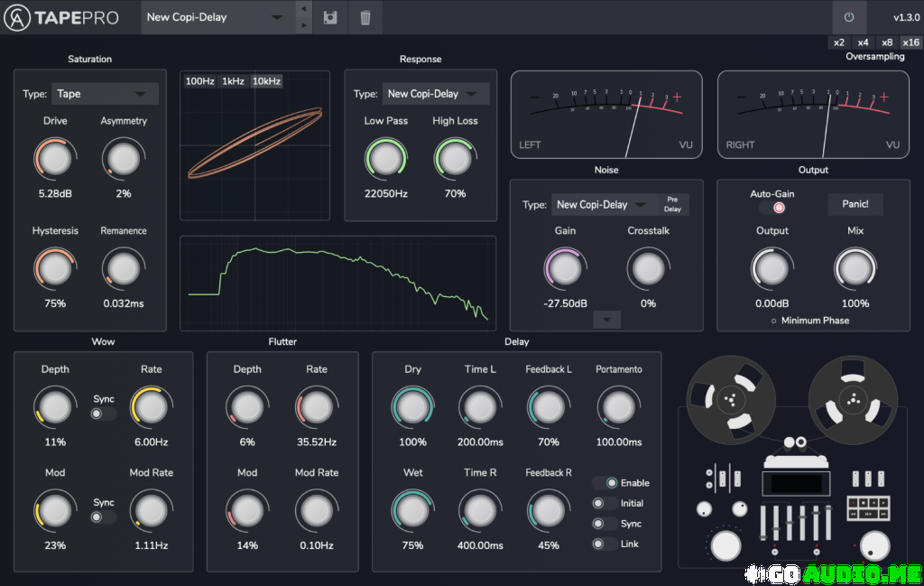Toggle the Delay Link switch

[x=605, y=544]
